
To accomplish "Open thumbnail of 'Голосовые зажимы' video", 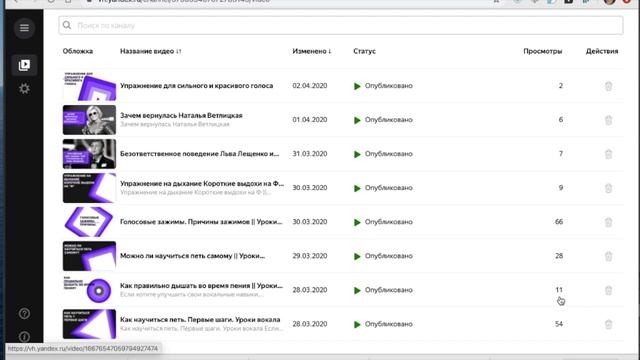I will [x=89, y=222].
